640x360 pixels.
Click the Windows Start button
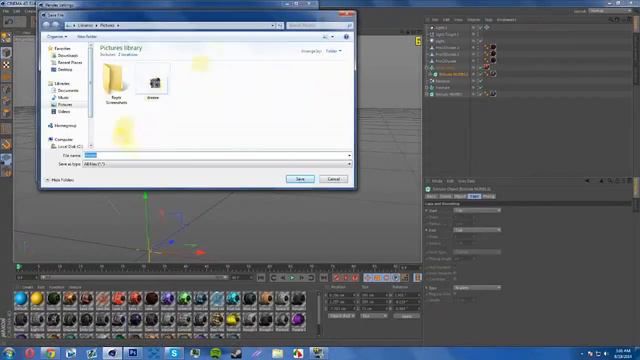click(9, 353)
